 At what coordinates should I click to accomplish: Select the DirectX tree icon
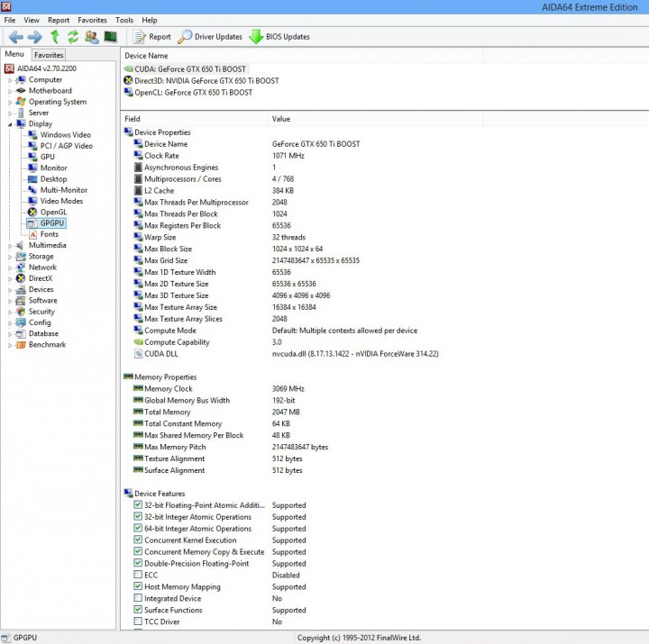click(x=21, y=278)
